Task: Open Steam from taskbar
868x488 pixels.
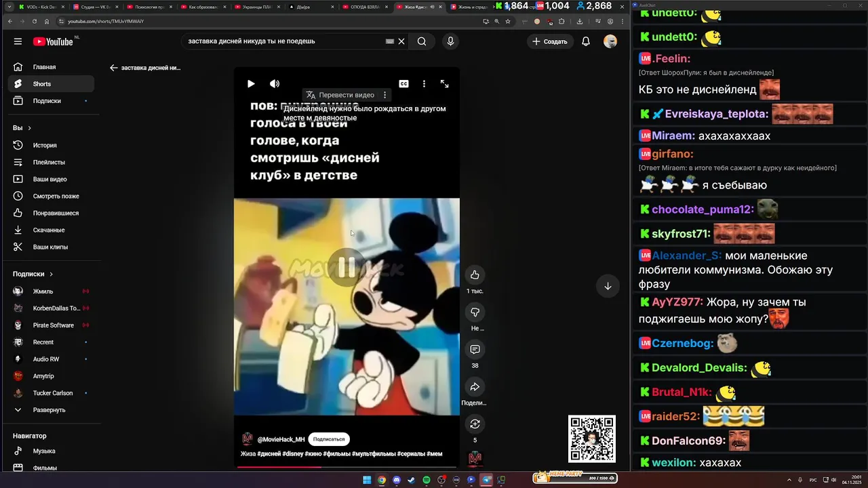Action: [x=412, y=480]
